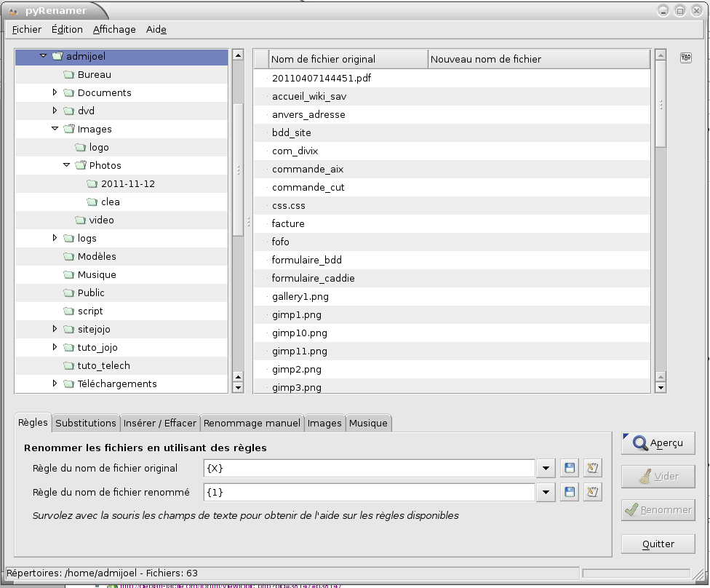Viewport: 710px width, 588px height.
Task: Switch to the Substitutions tab
Action: [86, 423]
